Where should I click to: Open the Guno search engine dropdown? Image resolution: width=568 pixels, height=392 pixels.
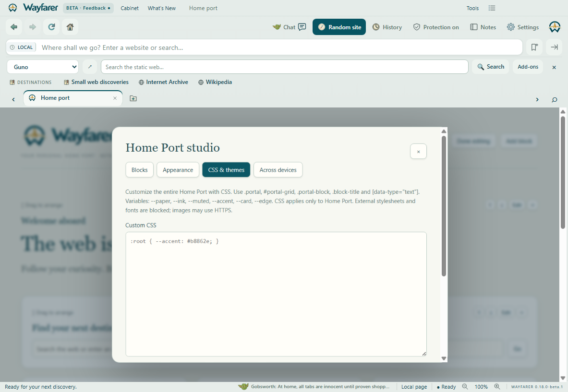(43, 67)
